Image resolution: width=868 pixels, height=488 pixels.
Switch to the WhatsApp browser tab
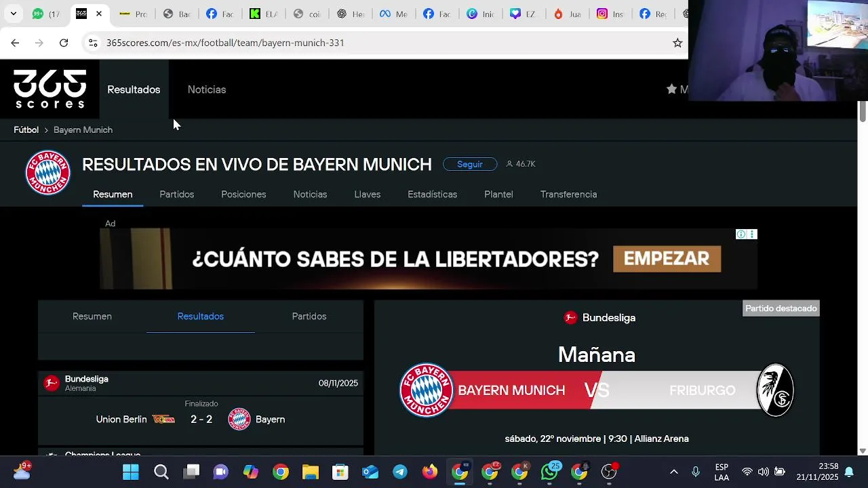(x=45, y=14)
